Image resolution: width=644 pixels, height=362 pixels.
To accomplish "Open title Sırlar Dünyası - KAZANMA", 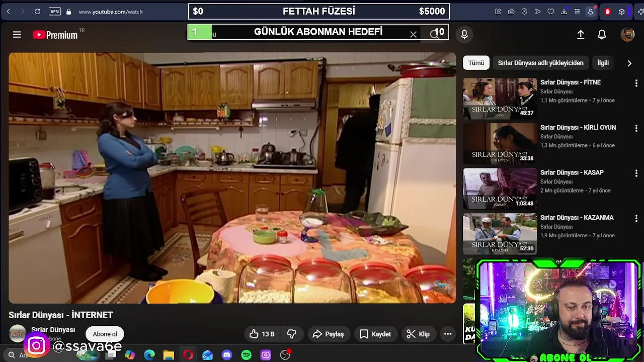I will click(x=577, y=218).
